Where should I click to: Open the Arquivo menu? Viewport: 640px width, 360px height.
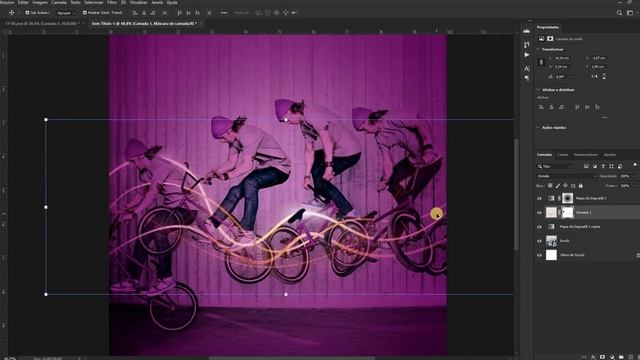pos(7,2)
